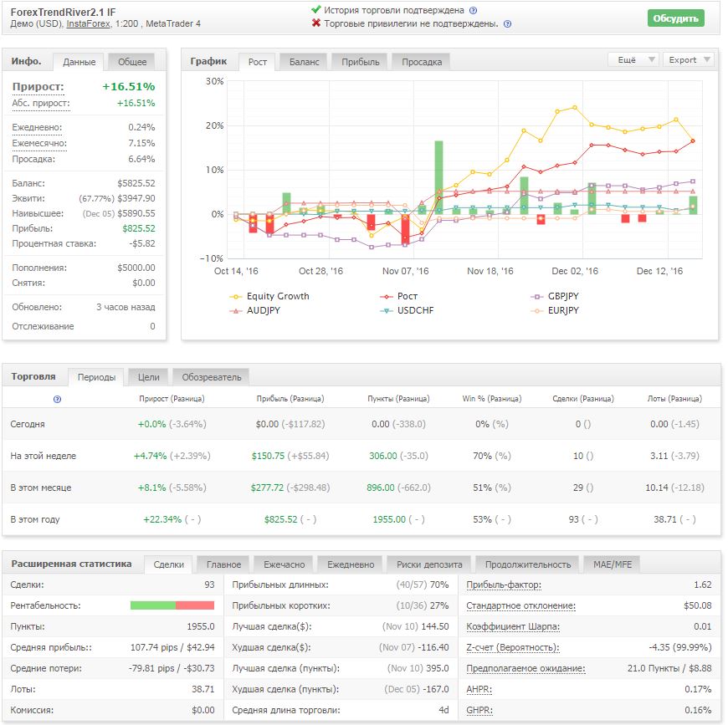Open the Риски депозита tab
Screen dimensions: 728x725
[429, 564]
